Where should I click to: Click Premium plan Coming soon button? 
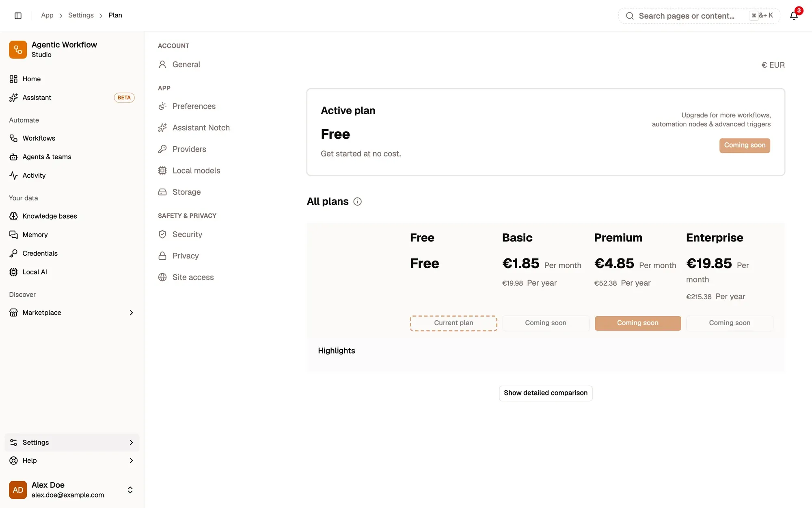point(638,323)
